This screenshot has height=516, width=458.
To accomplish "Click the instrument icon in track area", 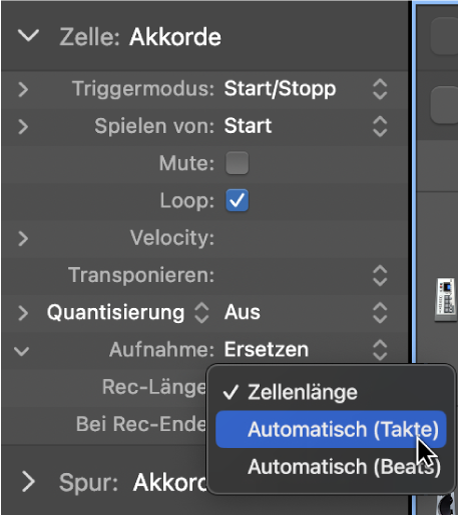I will (x=446, y=299).
